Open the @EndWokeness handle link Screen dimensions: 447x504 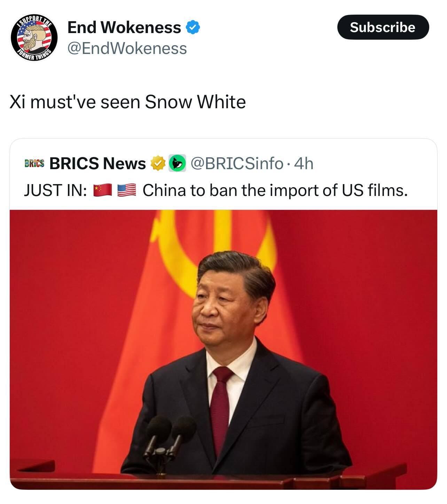(x=127, y=48)
